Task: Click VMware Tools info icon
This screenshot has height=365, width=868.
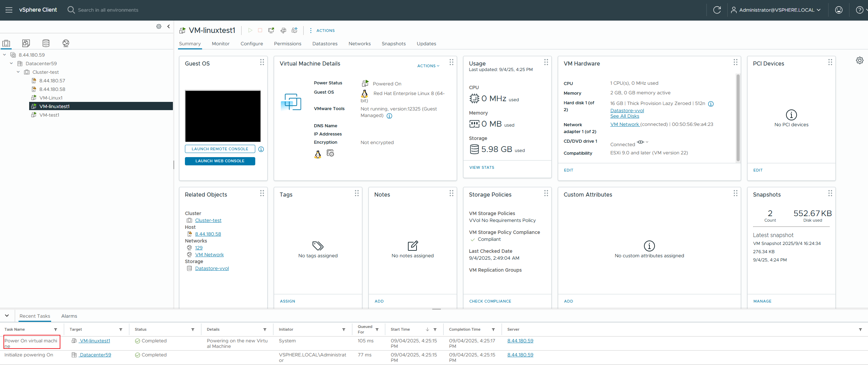Action: coord(389,116)
